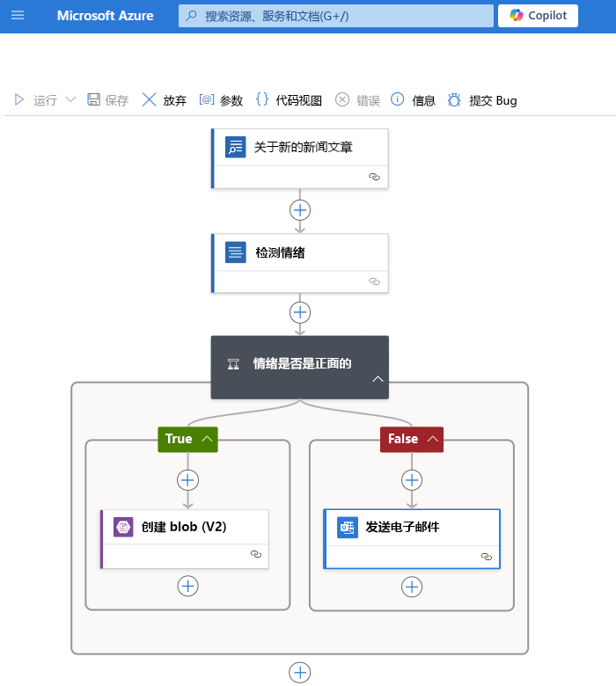
Task: Click connection link icon on 关于新的新闻文章 card
Action: pos(374,177)
